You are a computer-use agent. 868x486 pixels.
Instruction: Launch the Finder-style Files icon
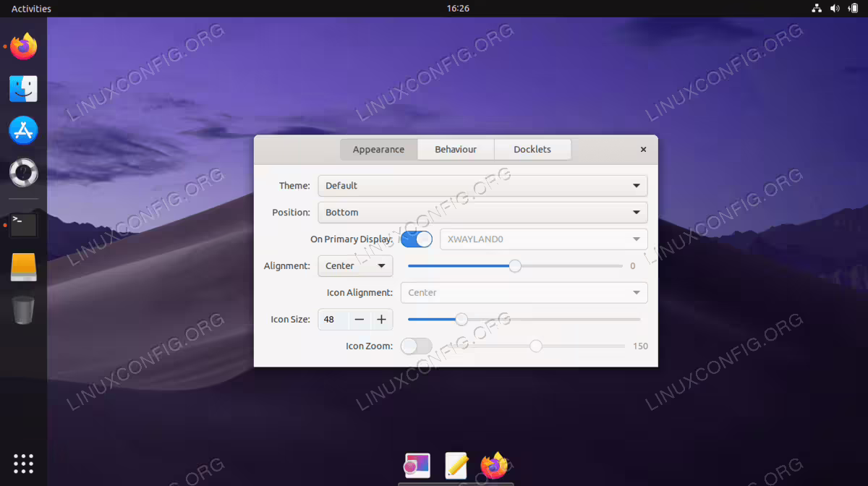[x=23, y=89]
